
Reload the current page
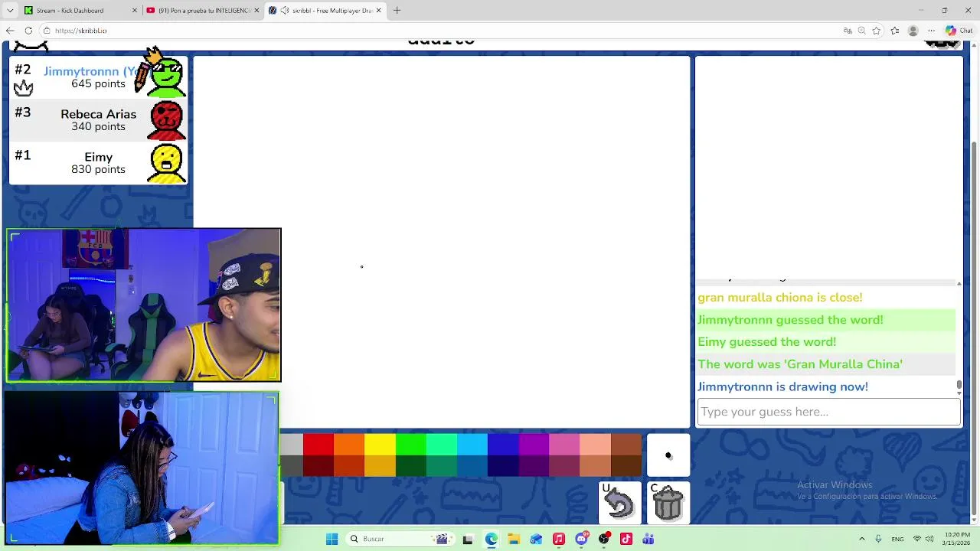(x=28, y=31)
